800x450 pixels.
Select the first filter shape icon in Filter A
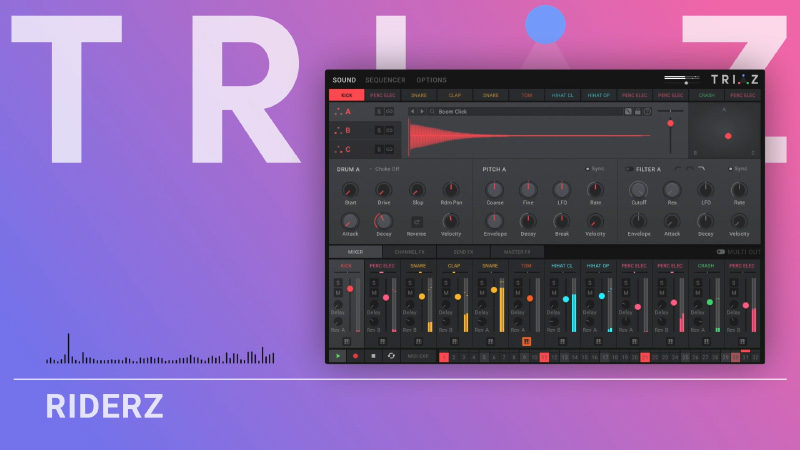678,169
